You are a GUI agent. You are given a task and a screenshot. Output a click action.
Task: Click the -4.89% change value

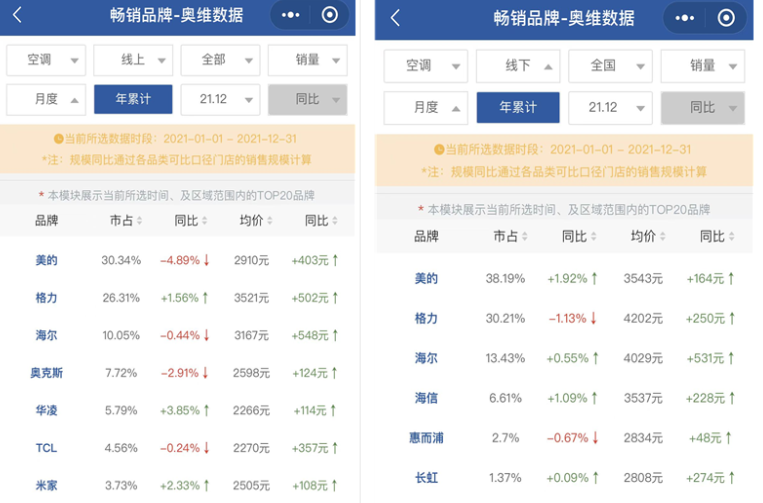pyautogui.click(x=180, y=260)
